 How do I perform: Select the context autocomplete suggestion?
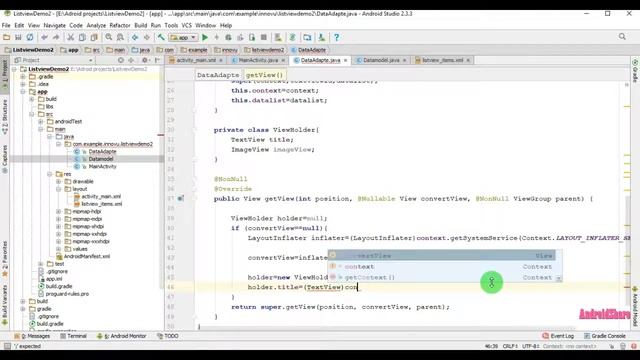click(x=442, y=267)
